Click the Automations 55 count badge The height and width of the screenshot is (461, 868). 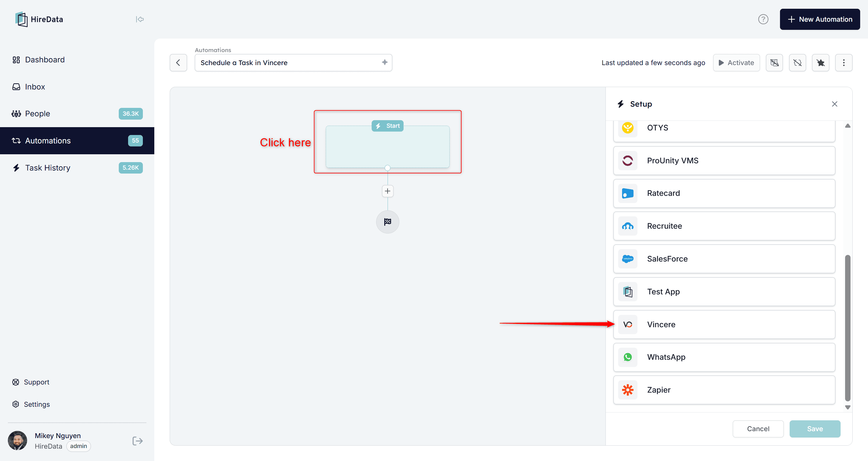(135, 140)
